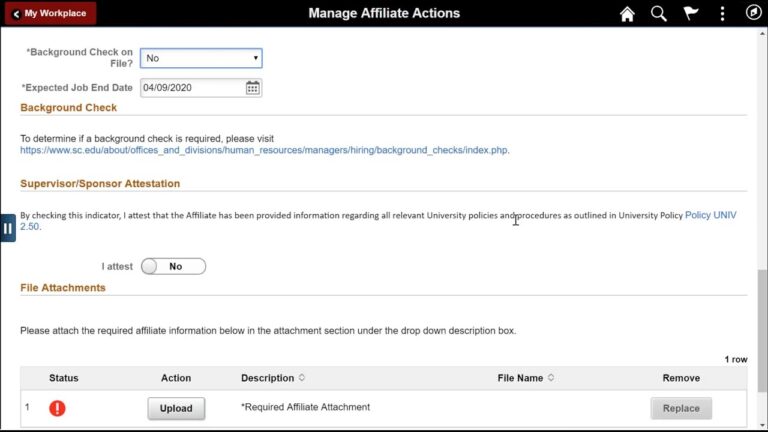The width and height of the screenshot is (768, 432).
Task: Click the NavBar compass icon
Action: point(753,14)
